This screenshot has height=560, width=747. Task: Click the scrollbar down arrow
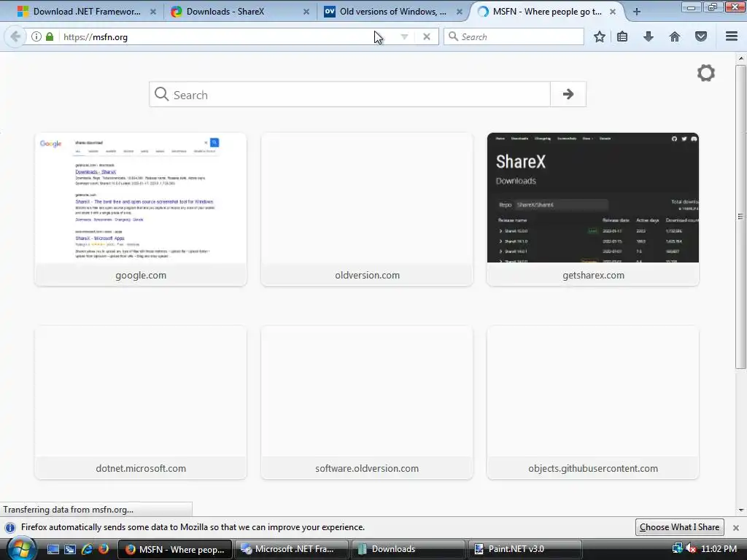point(740,510)
